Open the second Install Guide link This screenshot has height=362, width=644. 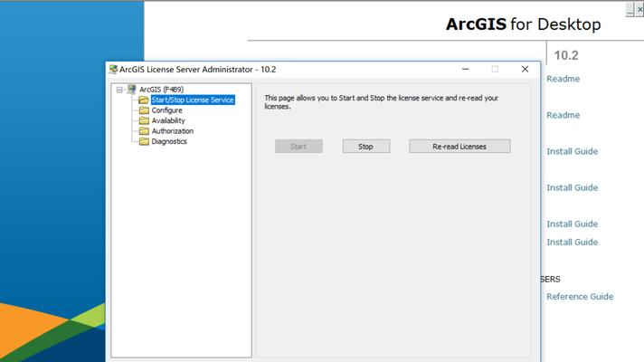pyautogui.click(x=573, y=187)
